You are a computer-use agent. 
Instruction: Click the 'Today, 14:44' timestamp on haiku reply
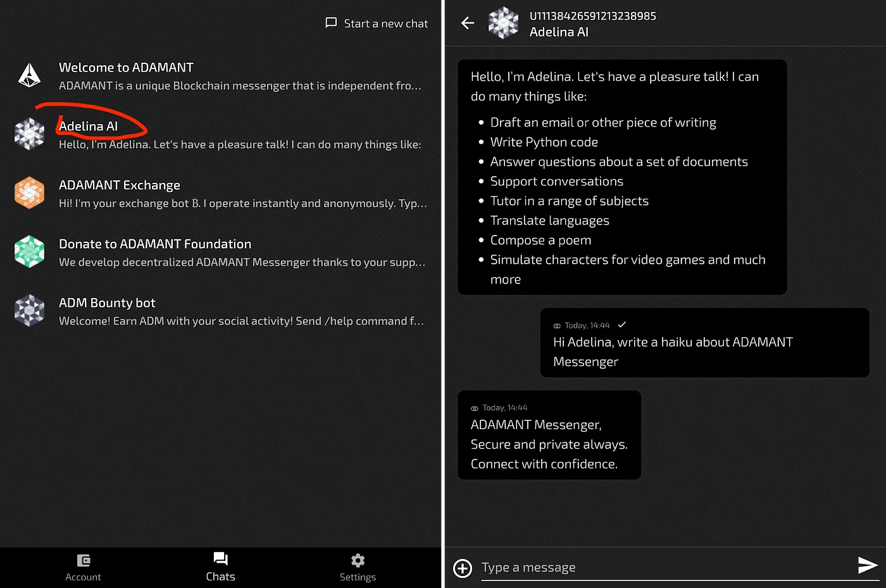pos(505,408)
